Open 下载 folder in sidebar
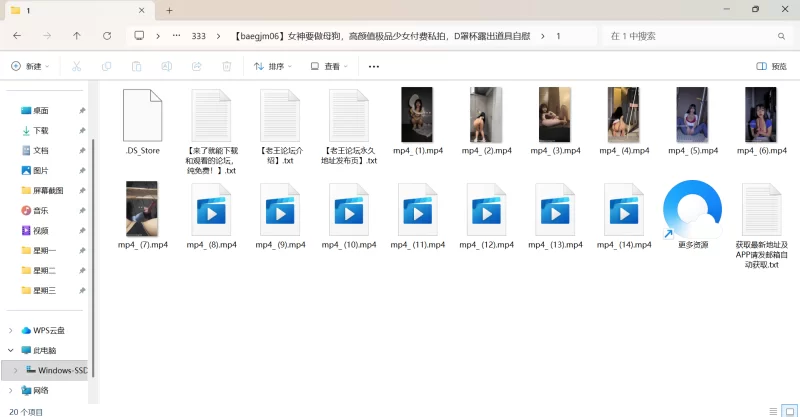Viewport: 800px width, 417px height. [x=40, y=130]
